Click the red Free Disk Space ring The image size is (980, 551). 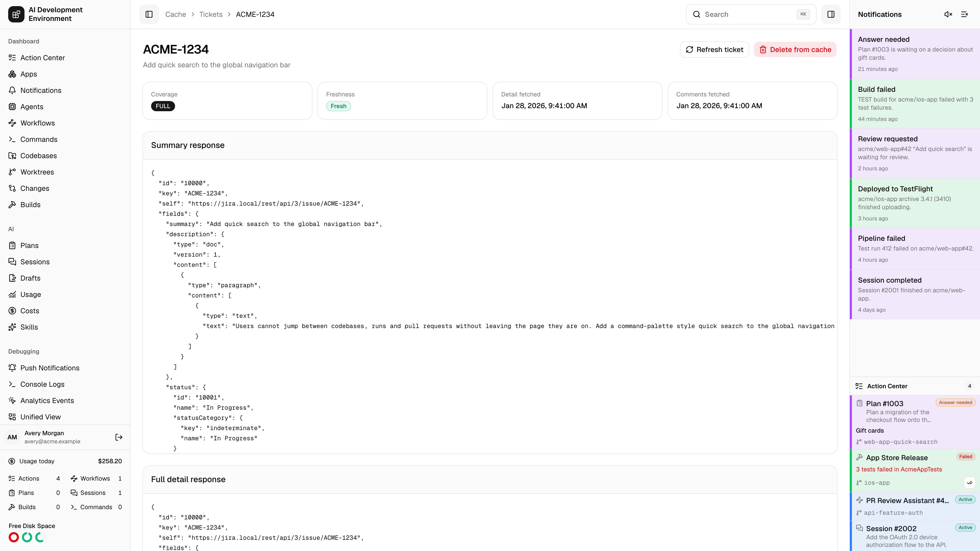[14, 537]
